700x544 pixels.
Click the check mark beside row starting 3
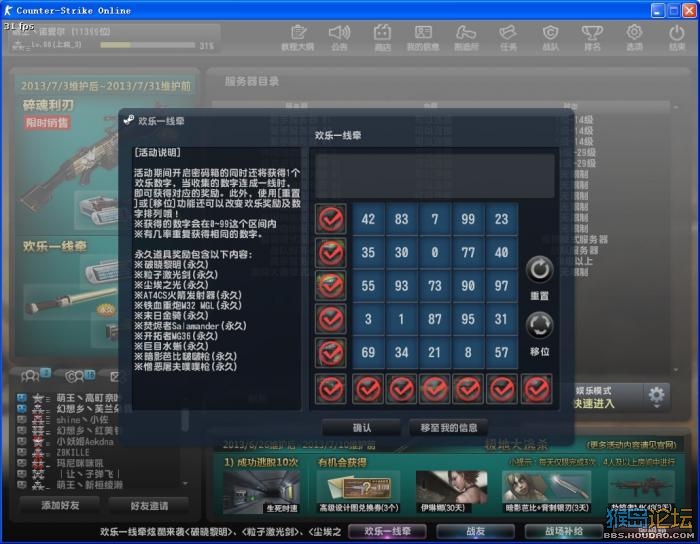click(331, 319)
